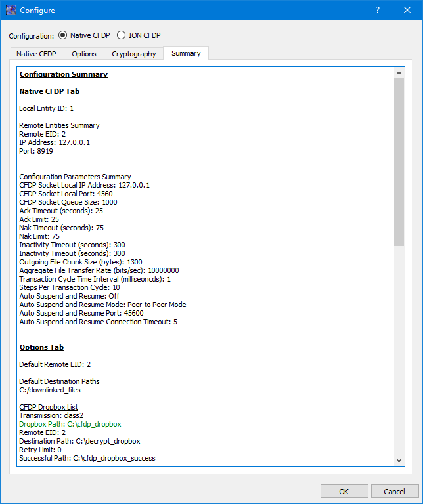This screenshot has width=423, height=504.
Task: Click the scrollbar down arrow
Action: [399, 461]
